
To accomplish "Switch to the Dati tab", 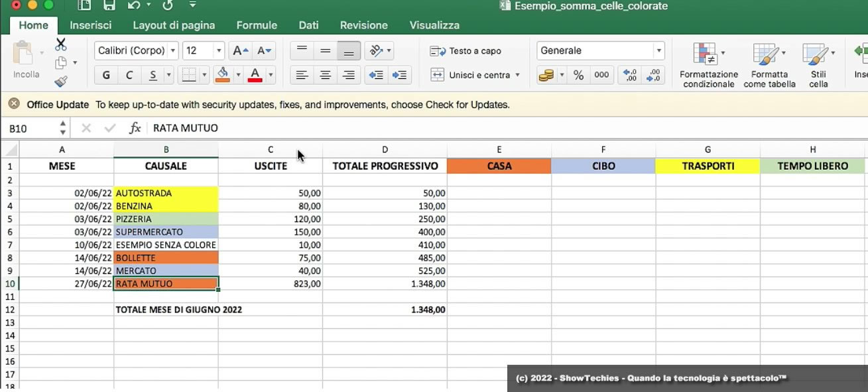I will pos(308,25).
